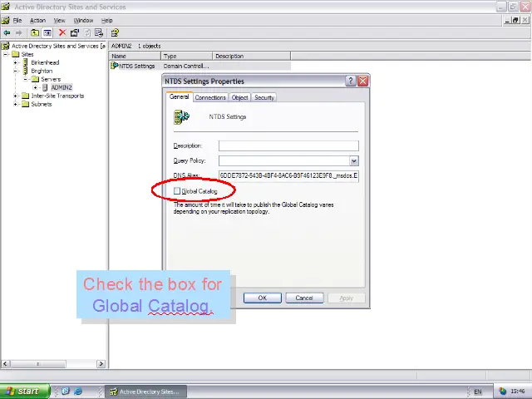Click the Export List toolbar icon

coord(99,33)
